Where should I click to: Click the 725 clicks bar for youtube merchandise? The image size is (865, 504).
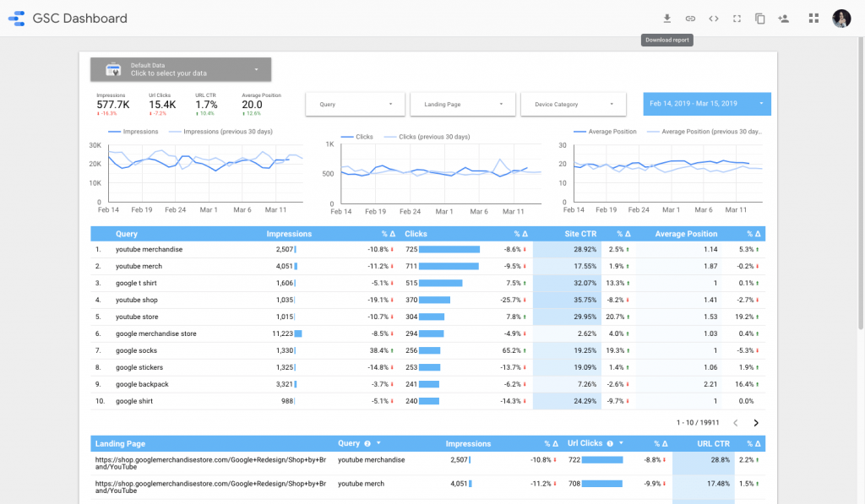[449, 249]
